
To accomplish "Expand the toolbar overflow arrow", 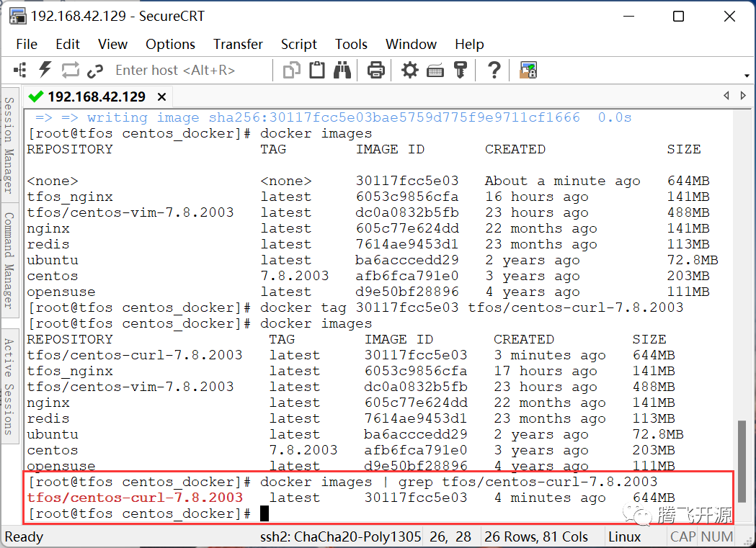I will [x=747, y=76].
